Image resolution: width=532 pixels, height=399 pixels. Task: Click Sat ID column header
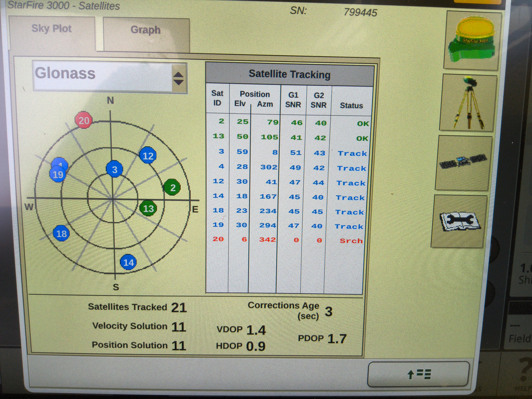[217, 98]
